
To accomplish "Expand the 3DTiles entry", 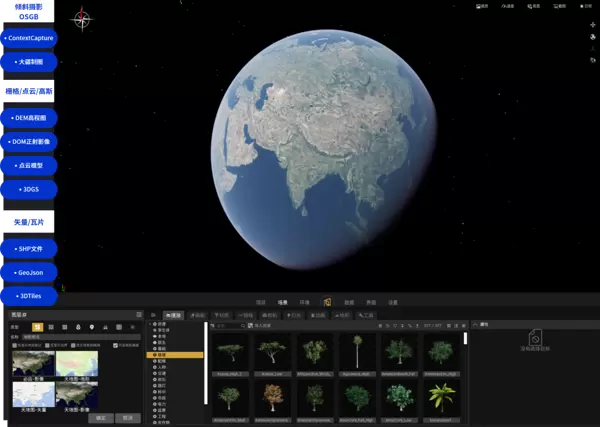I will [28, 295].
